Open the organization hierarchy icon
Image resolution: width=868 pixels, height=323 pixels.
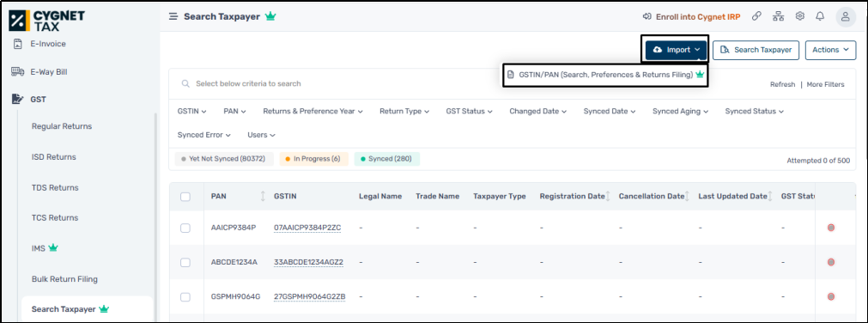tap(779, 16)
